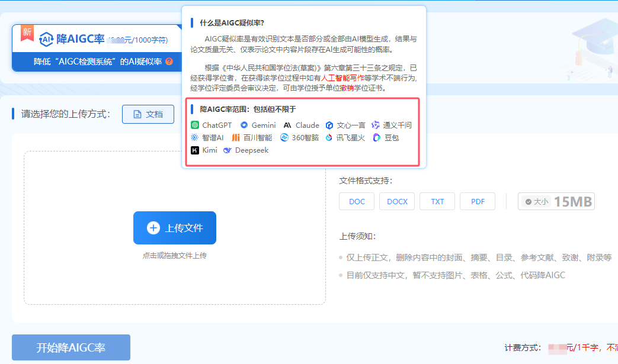618x364 pixels.
Task: Click the 元/1000字符 price text
Action: click(x=146, y=40)
